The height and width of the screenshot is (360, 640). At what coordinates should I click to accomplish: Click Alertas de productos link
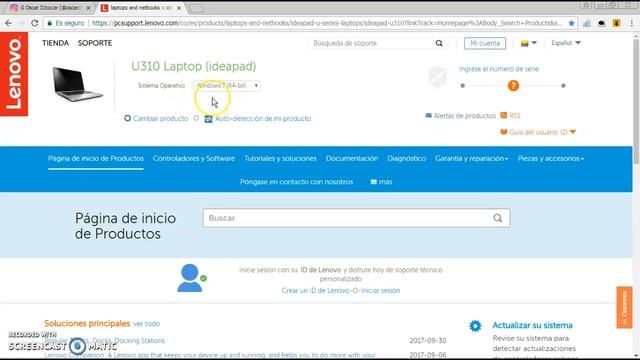[464, 116]
